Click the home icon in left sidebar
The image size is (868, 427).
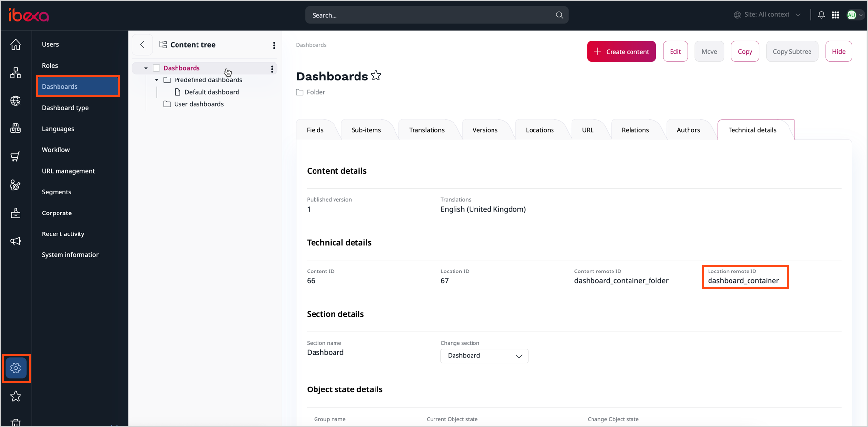coord(16,45)
